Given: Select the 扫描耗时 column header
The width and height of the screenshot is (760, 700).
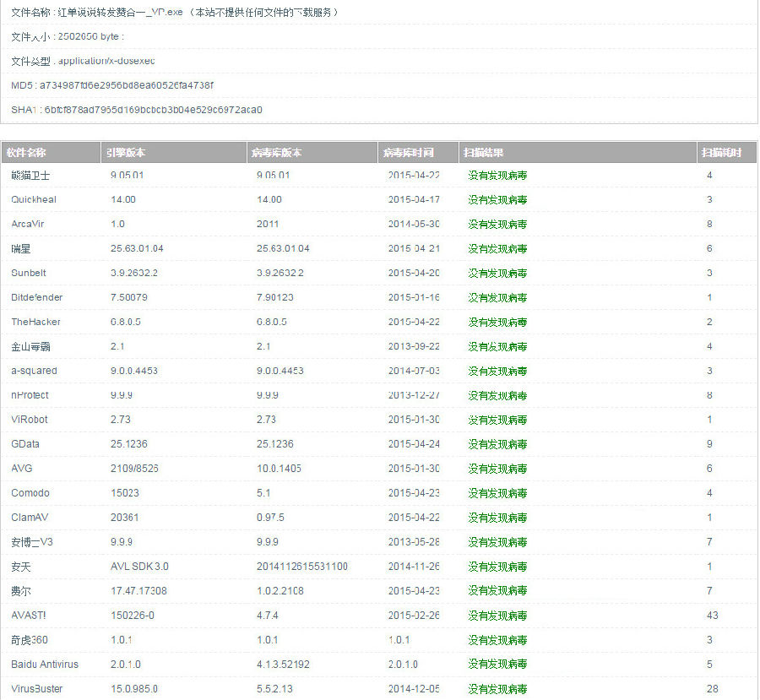Looking at the screenshot, I should click(726, 153).
